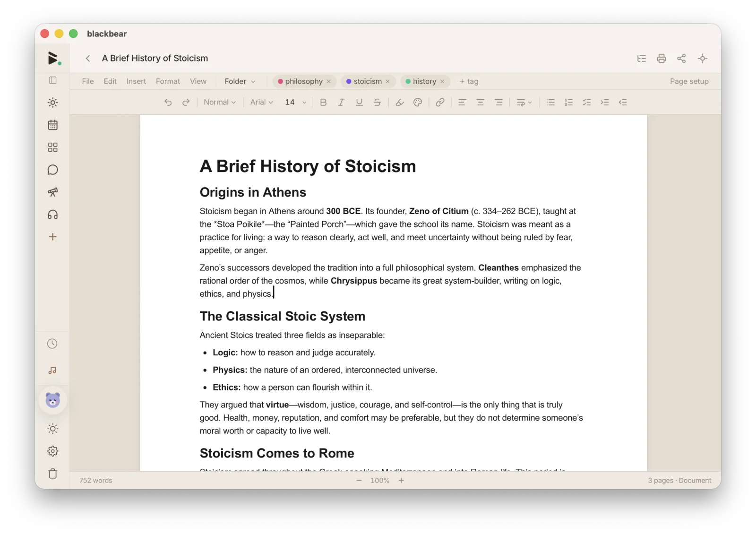Toggle strikethrough formatting
Screen dimensions: 756x535
point(377,102)
